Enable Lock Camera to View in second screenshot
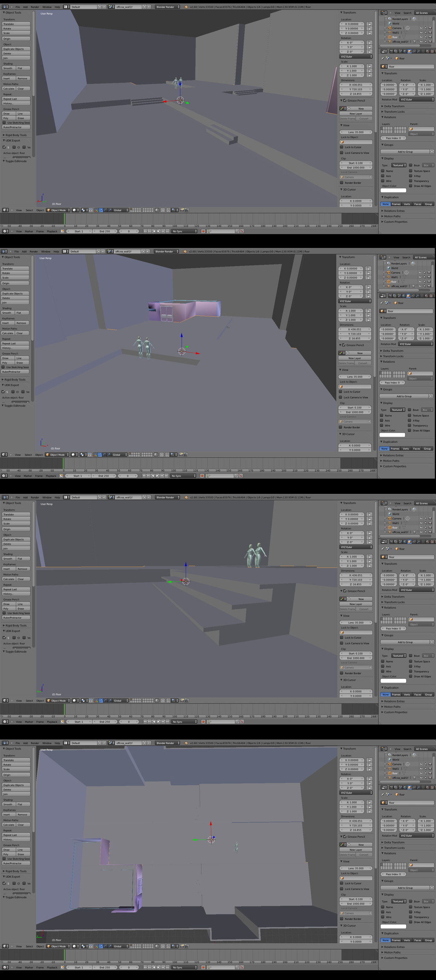This screenshot has height=980, width=436. click(x=341, y=398)
